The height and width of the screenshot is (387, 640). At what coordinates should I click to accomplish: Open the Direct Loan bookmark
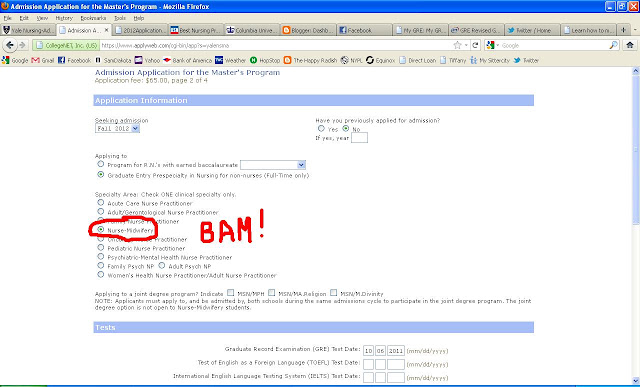point(418,60)
